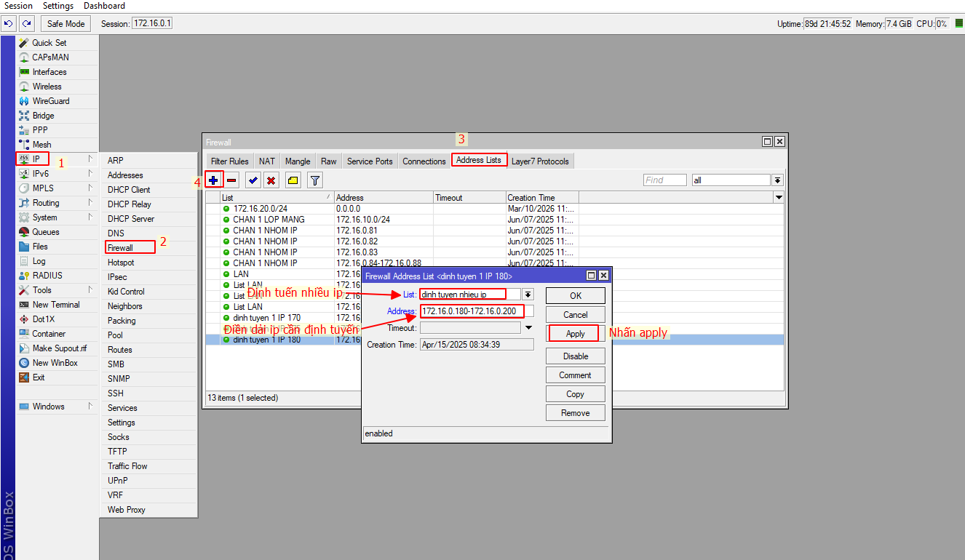The width and height of the screenshot is (965, 560).
Task: Open the column chooser dropdown arrow
Action: point(779,198)
